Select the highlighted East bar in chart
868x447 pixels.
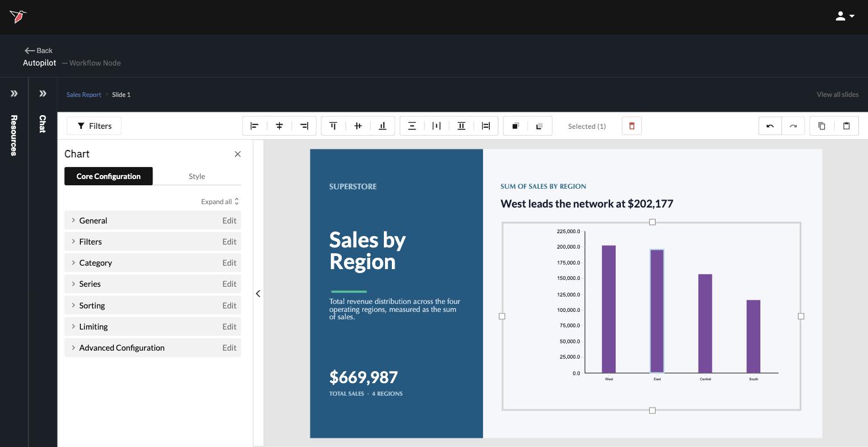coord(657,311)
